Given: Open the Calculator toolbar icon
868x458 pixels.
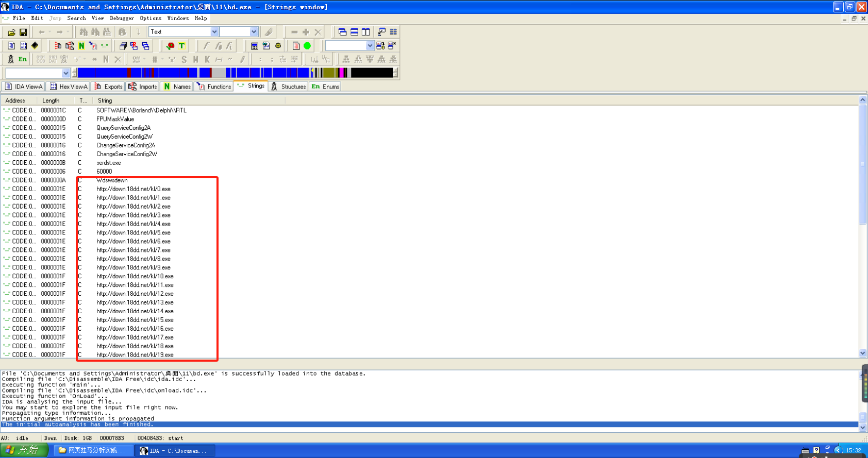Looking at the screenshot, I should tap(255, 46).
